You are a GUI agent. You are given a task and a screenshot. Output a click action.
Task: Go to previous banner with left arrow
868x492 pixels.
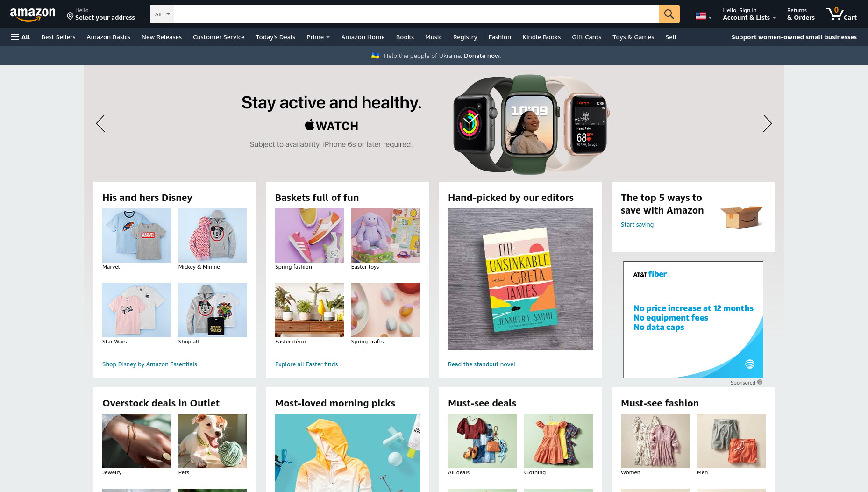coord(100,123)
